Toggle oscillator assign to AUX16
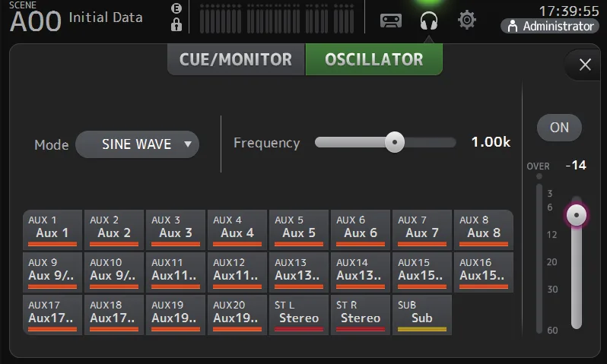 483,272
